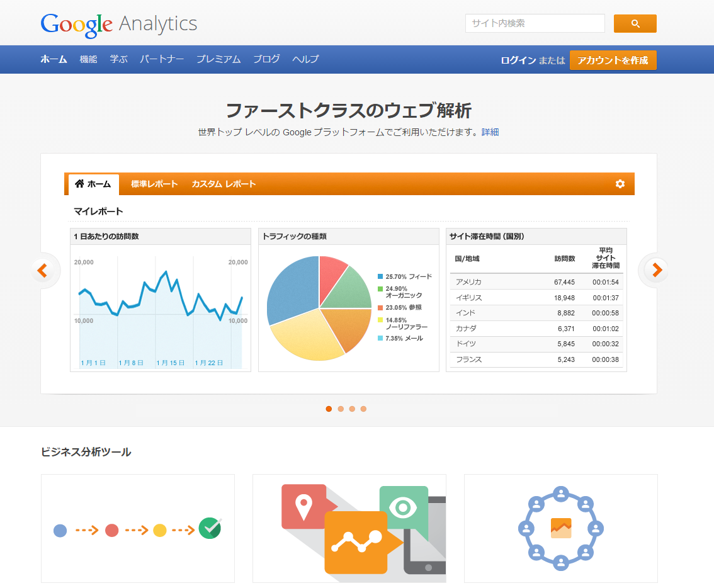This screenshot has width=714, height=588.
Task: Click the トラフィックの種類 widget title
Action: 295,236
